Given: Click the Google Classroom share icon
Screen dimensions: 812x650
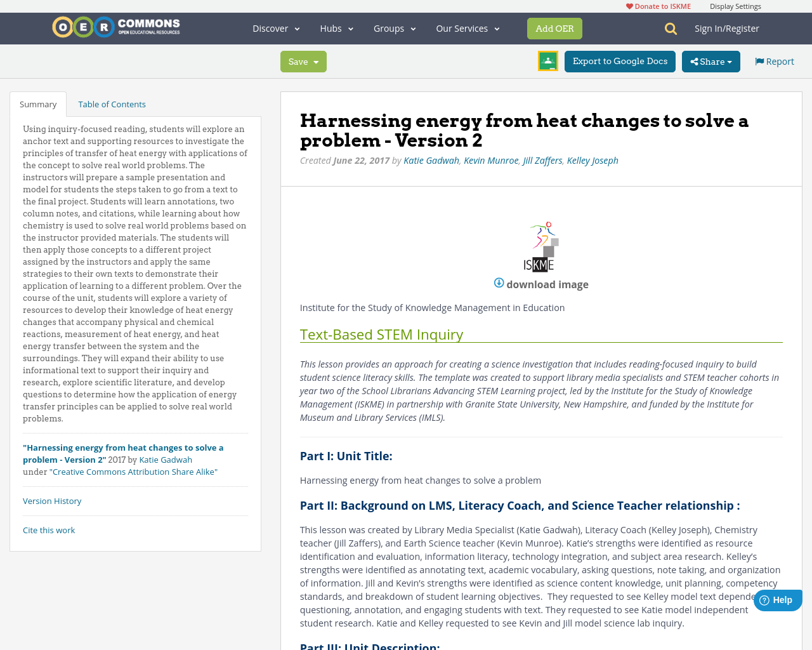Looking at the screenshot, I should 547,60.
